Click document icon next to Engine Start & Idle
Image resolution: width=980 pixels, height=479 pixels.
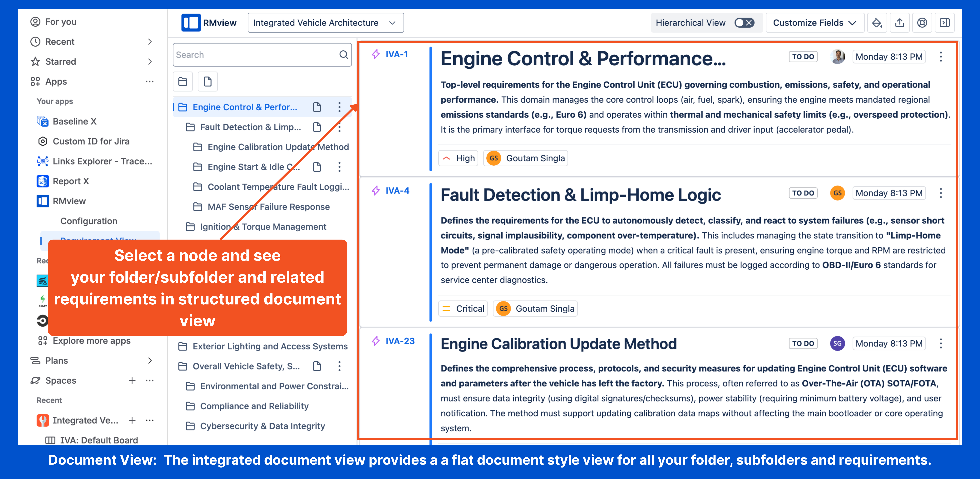[x=316, y=167]
